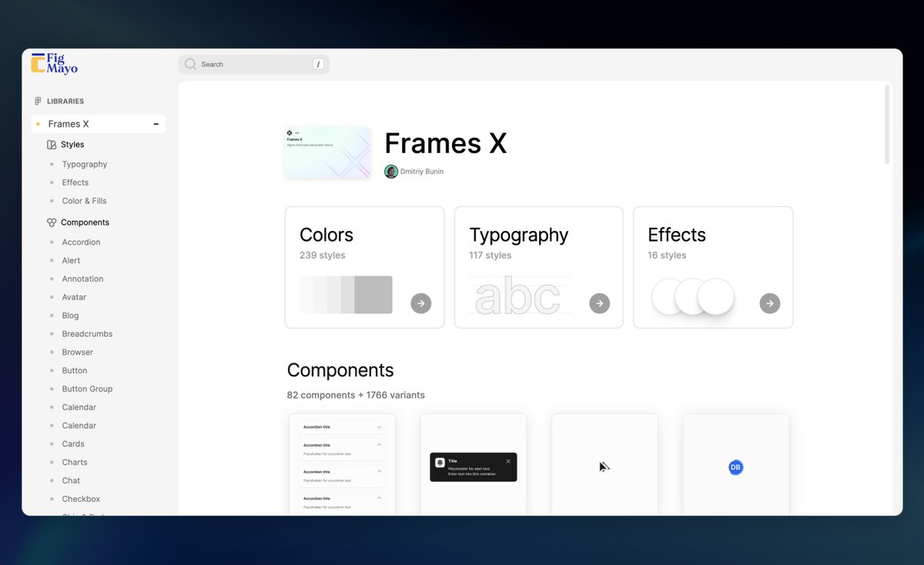The height and width of the screenshot is (565, 924).
Task: Click the slash shortcut key badge
Action: click(318, 65)
